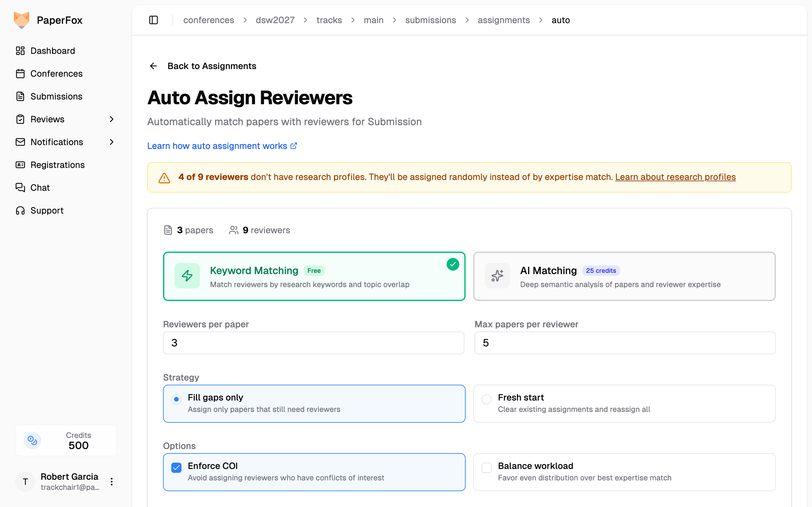Click the PaperFox fox logo
The width and height of the screenshot is (812, 507).
(x=22, y=20)
